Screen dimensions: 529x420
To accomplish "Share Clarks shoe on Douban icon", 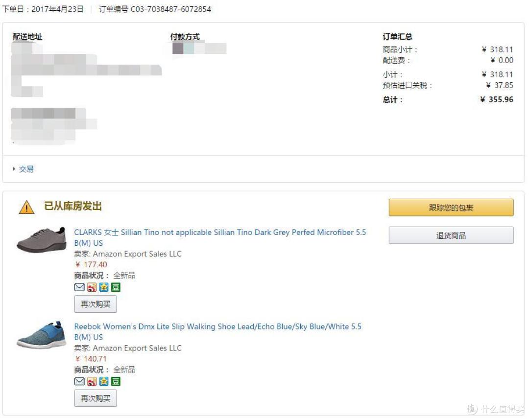I will click(116, 287).
